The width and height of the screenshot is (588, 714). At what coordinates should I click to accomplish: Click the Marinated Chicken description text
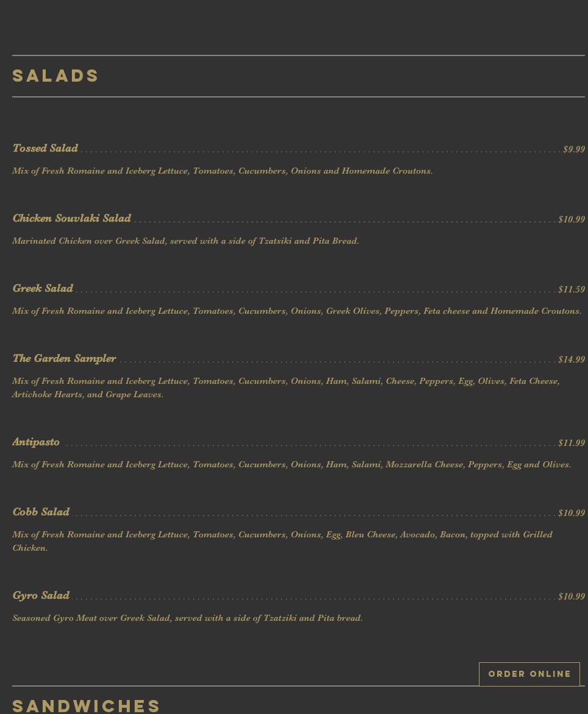pyautogui.click(x=185, y=241)
